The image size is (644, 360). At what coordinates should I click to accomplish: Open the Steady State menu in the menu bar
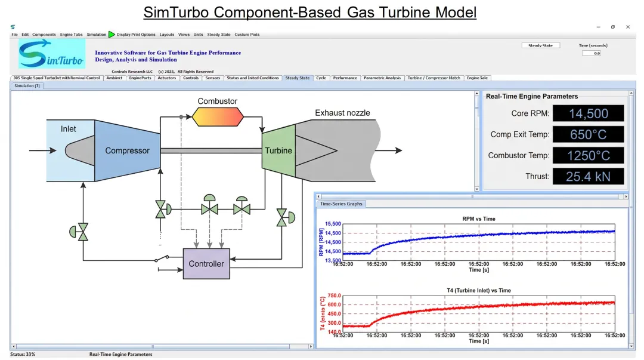[218, 35]
